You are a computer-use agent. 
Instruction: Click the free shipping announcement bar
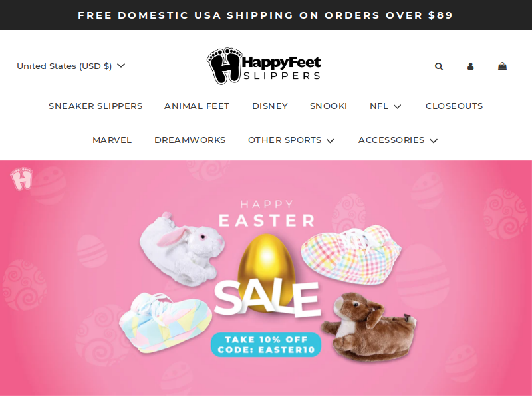click(x=266, y=15)
